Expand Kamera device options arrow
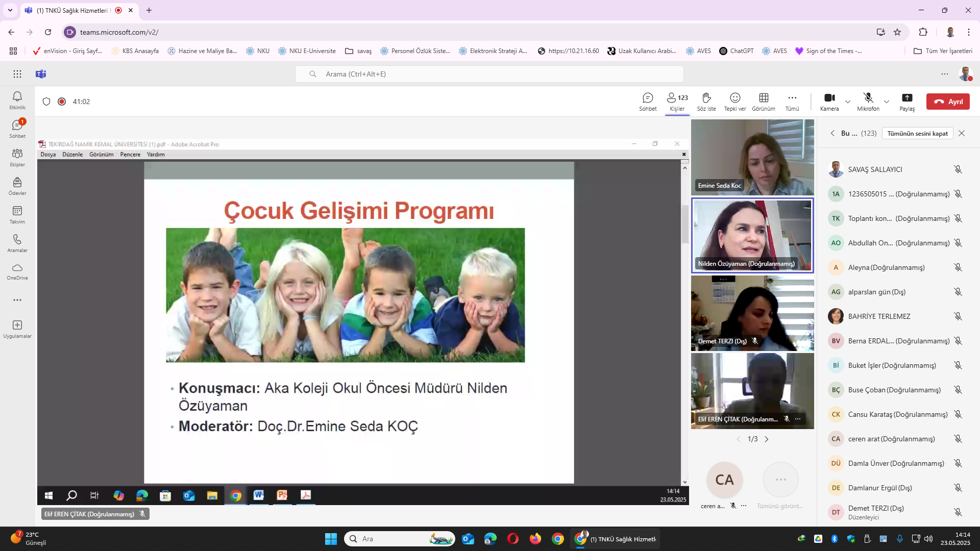 coord(848,102)
